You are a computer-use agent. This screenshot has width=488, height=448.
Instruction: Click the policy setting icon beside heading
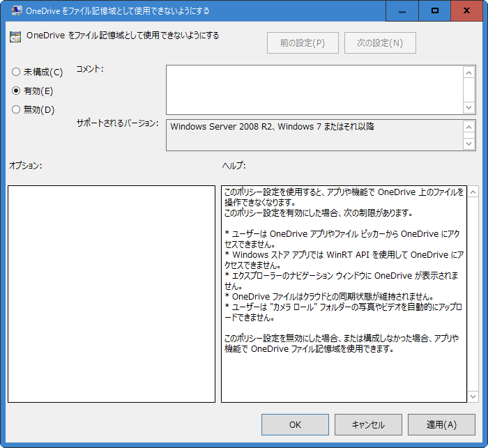coord(15,37)
